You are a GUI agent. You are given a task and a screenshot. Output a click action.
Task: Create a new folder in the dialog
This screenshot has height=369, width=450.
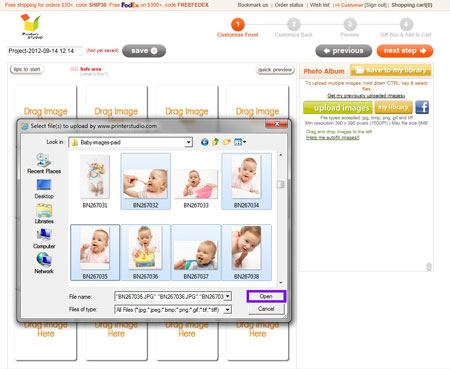[x=227, y=142]
